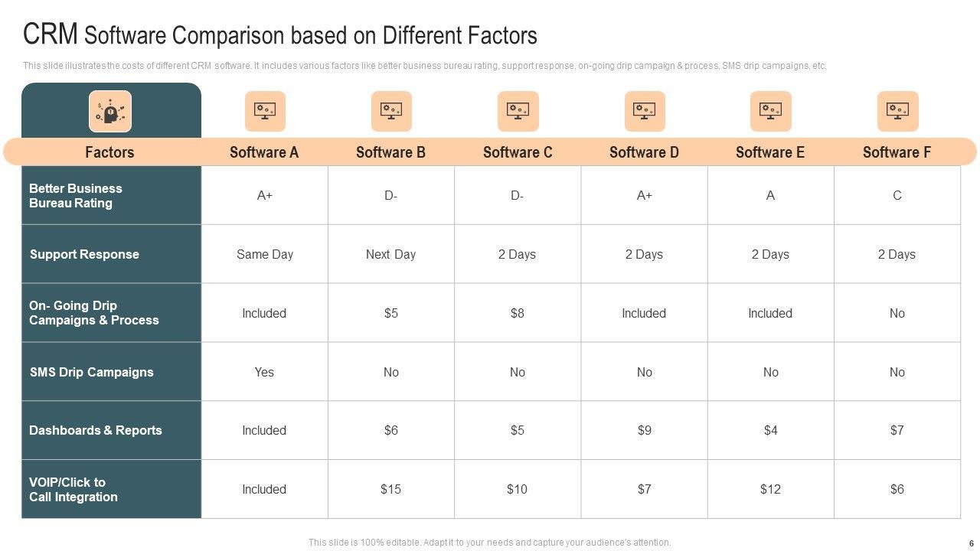Screen dimensions: 980x551
Task: Click the monitor icon above Software D
Action: 645,112
